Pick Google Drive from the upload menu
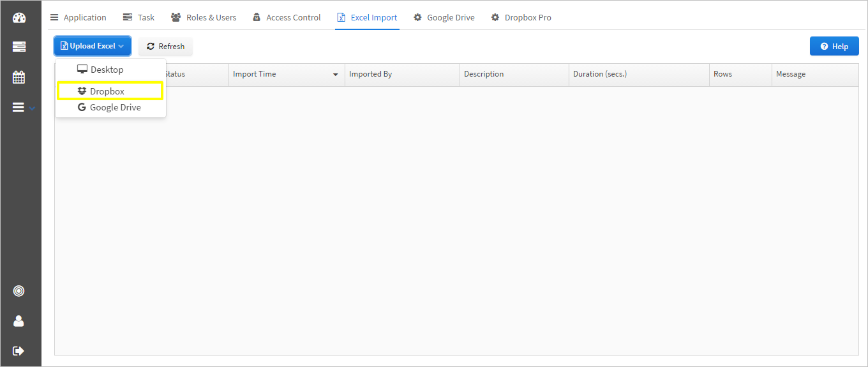This screenshot has width=868, height=367. [110, 107]
